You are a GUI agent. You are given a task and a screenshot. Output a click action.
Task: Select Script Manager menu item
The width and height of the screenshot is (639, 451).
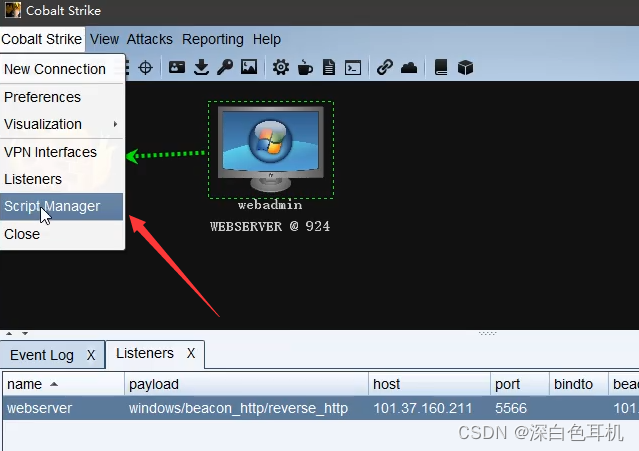click(62, 207)
